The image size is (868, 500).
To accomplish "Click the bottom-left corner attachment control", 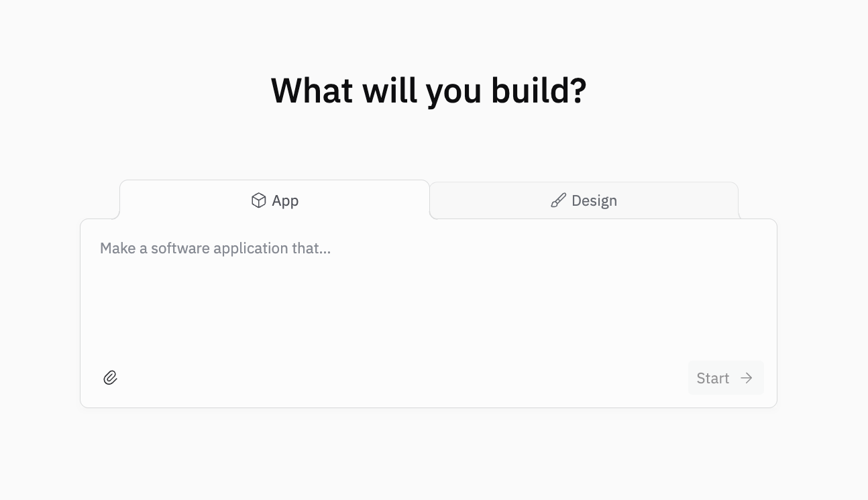I will point(110,377).
